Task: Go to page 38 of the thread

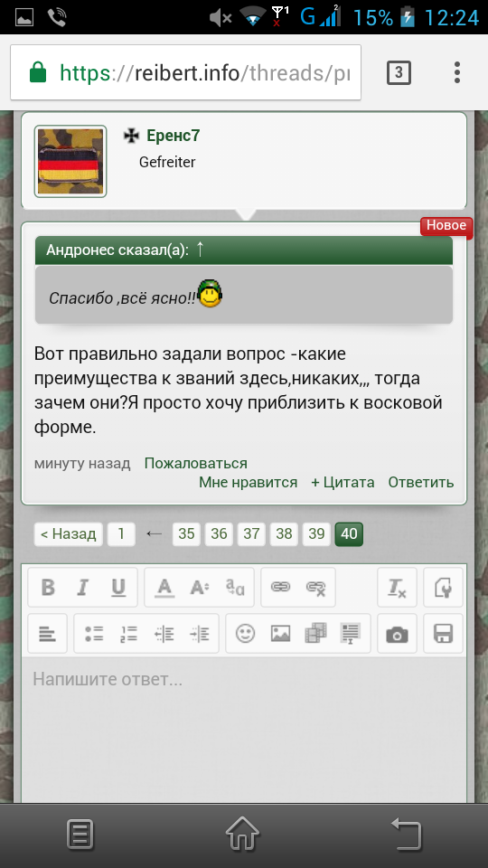Action: point(284,534)
